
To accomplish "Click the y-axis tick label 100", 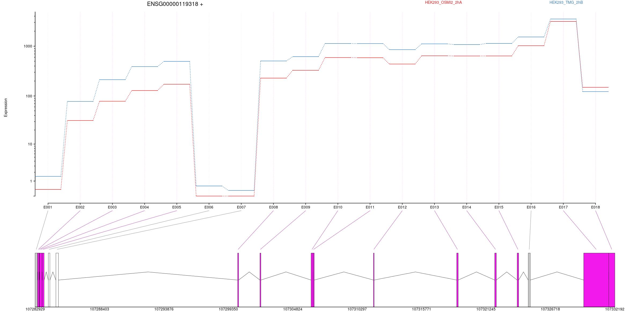I will click(29, 96).
